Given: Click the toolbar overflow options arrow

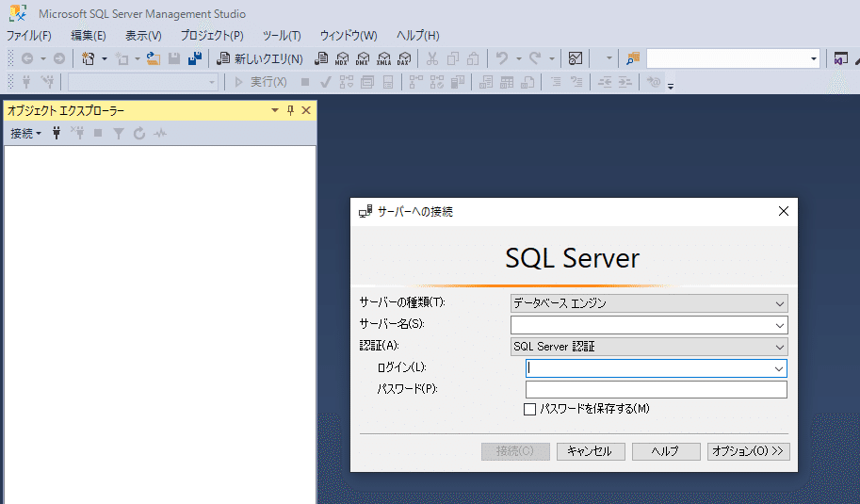Looking at the screenshot, I should pos(671,86).
